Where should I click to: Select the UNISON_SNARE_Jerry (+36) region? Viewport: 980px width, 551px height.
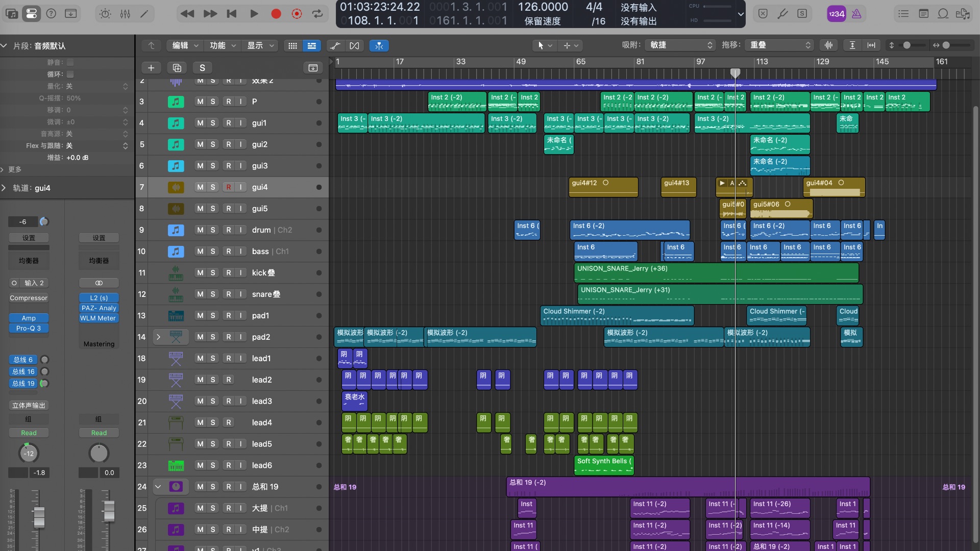pos(716,272)
